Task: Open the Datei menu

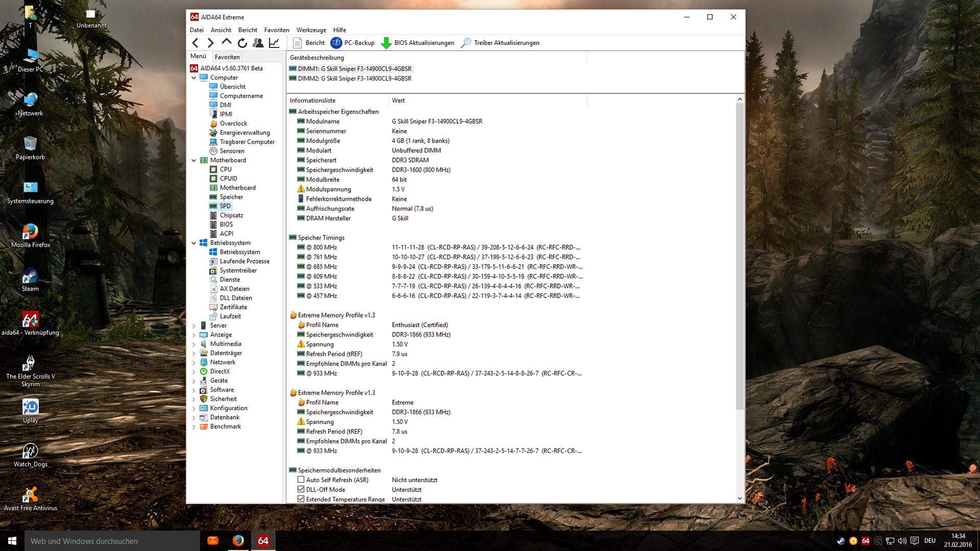Action: pyautogui.click(x=197, y=30)
